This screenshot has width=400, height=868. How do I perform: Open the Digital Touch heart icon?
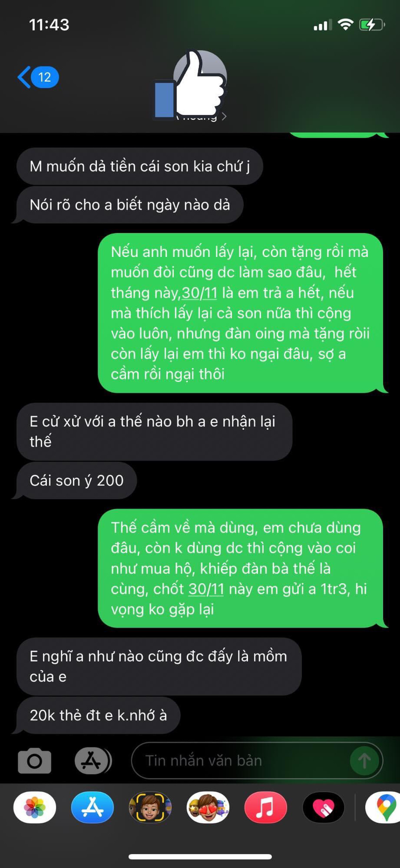click(324, 807)
